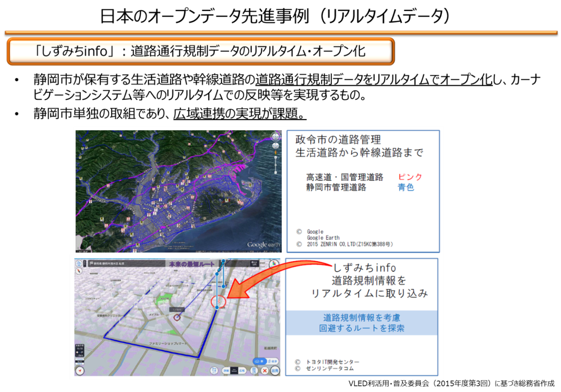Image resolution: width=561 pixels, height=392 pixels.
Task: Switch the route mode to 徒歩 walking
Action: coord(272,361)
